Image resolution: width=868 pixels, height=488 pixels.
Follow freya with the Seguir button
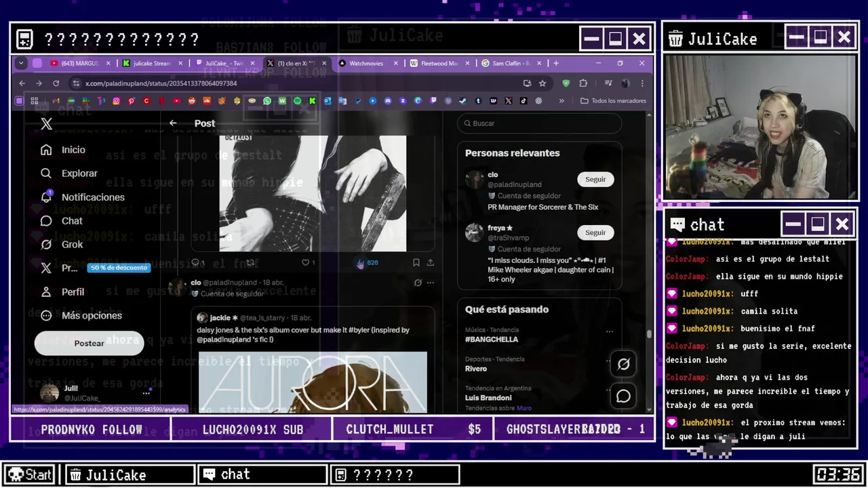pyautogui.click(x=595, y=232)
